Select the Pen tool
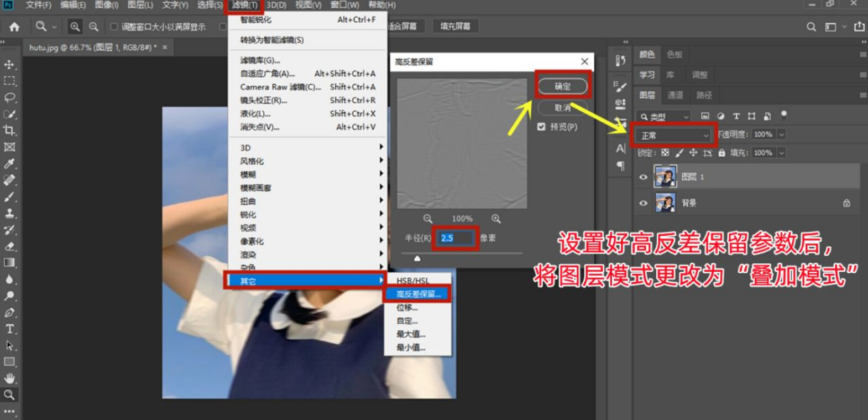 (x=9, y=313)
